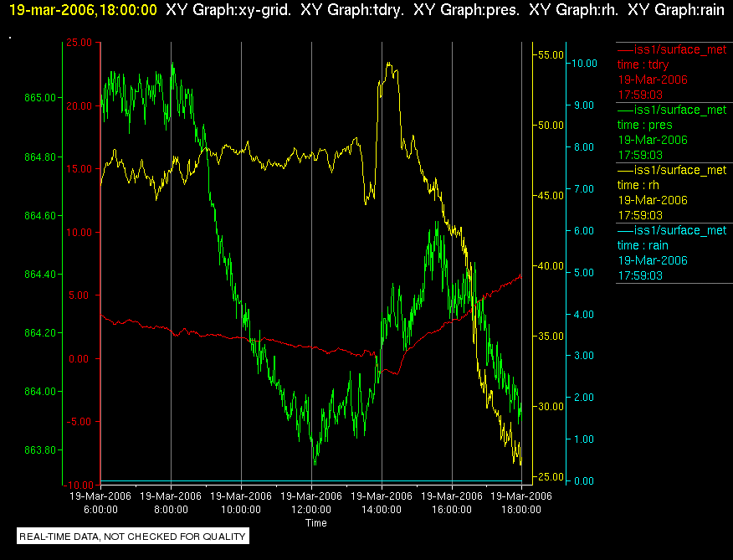Click the green 'time : pres' legend entry
The image size is (733, 560).
[x=644, y=125]
